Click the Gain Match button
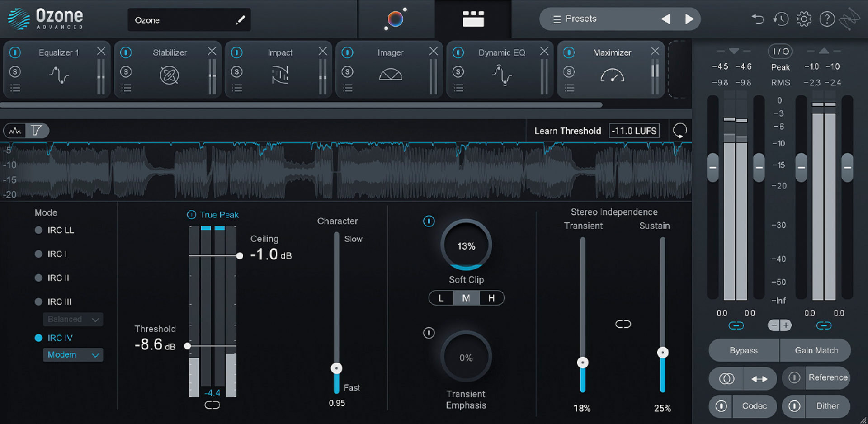This screenshot has height=424, width=868. (816, 350)
